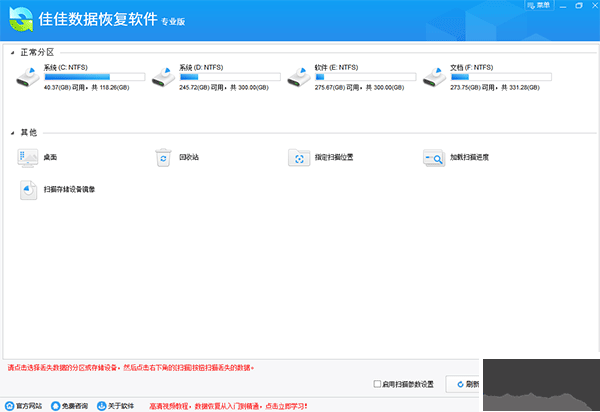Click the 系统 (D: NTFS) label
Screen dimensions: 600x412
(201, 68)
